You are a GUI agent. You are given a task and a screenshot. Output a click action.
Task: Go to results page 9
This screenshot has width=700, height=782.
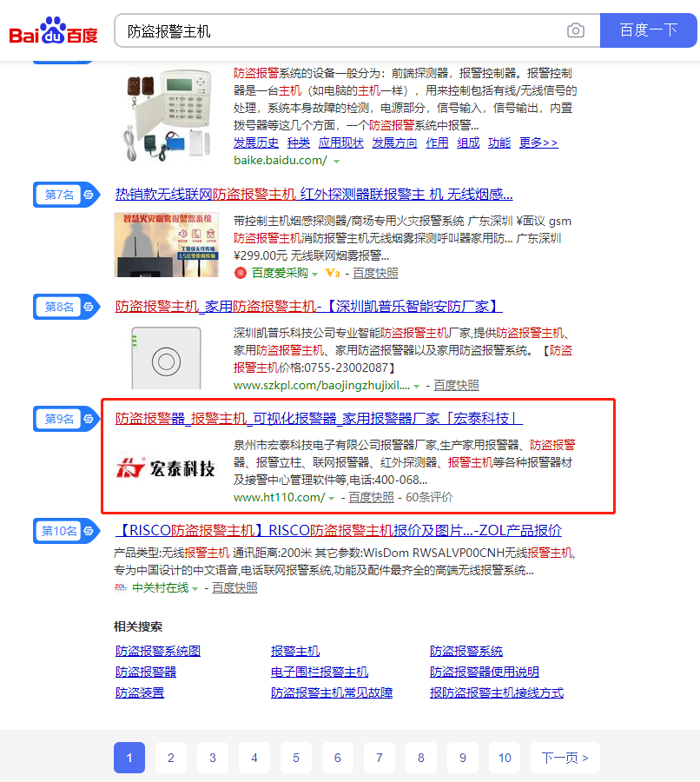coord(463,758)
